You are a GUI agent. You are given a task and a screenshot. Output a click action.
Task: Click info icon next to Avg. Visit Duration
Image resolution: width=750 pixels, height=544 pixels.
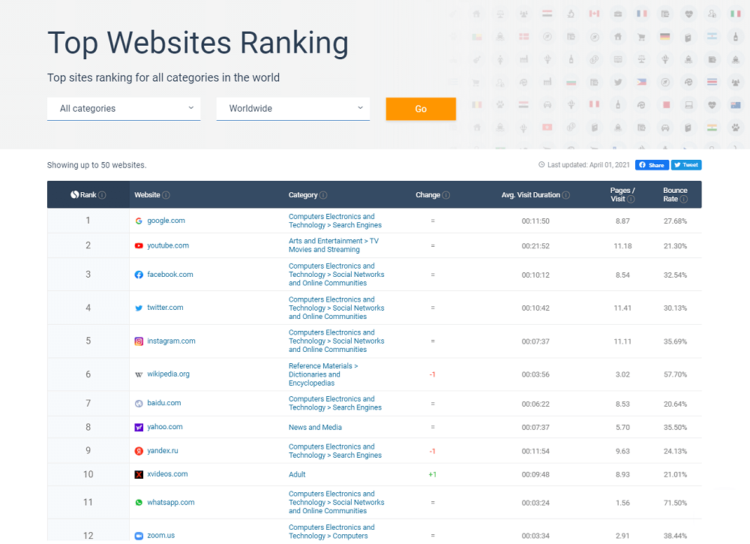click(x=566, y=195)
